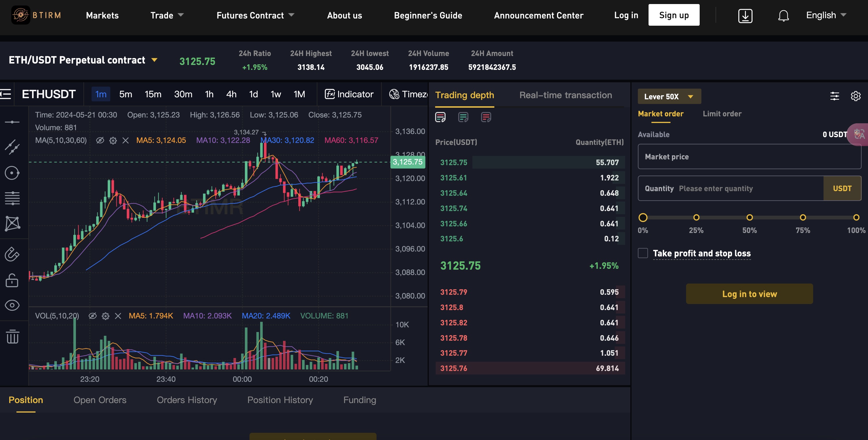The width and height of the screenshot is (868, 440).
Task: Open the About us page
Action: pos(344,15)
